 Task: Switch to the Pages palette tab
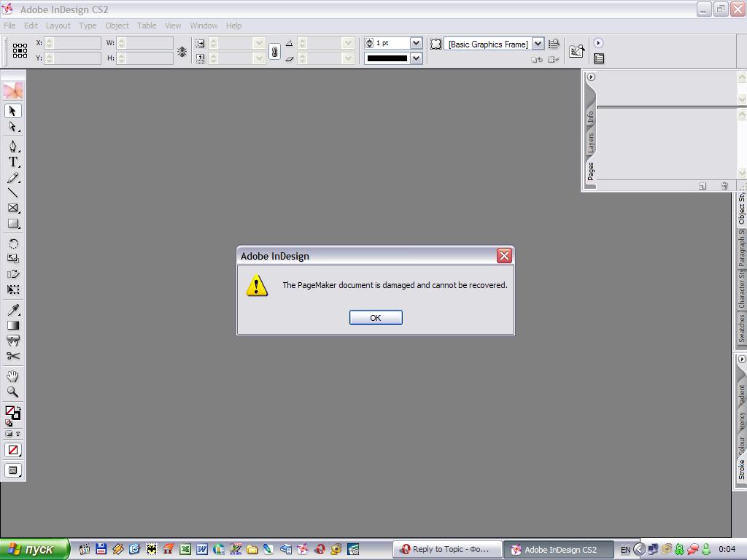(x=591, y=171)
